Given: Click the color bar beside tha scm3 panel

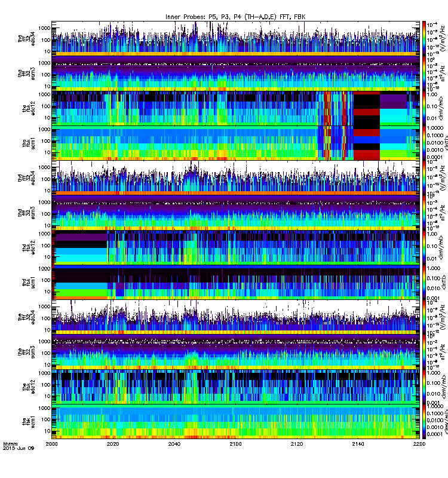Looking at the screenshot, I should (424, 73).
